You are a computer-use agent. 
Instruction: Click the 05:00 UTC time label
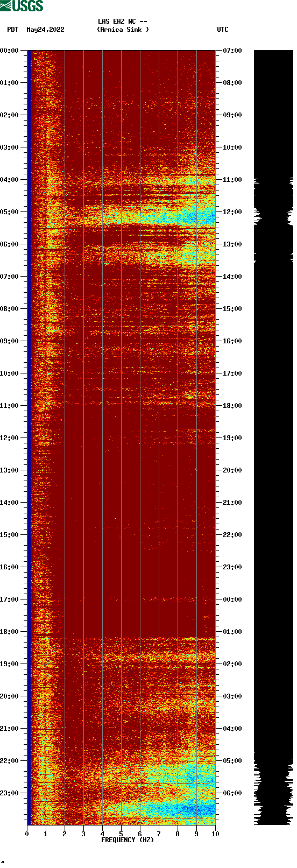pyautogui.click(x=232, y=761)
